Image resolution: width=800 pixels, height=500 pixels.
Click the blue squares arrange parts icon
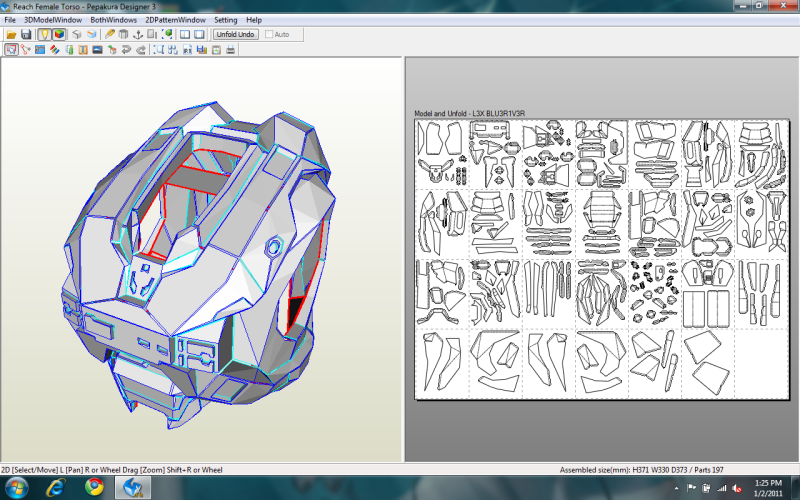pyautogui.click(x=173, y=50)
